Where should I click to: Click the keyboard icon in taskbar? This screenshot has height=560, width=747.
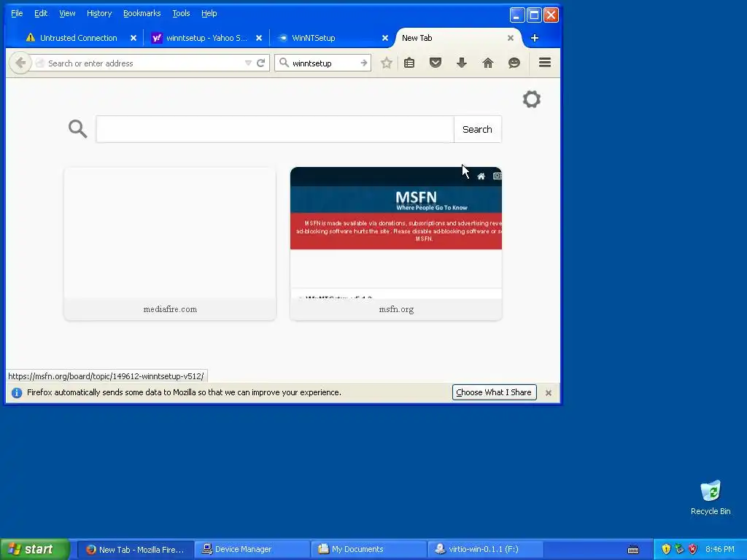pos(633,550)
